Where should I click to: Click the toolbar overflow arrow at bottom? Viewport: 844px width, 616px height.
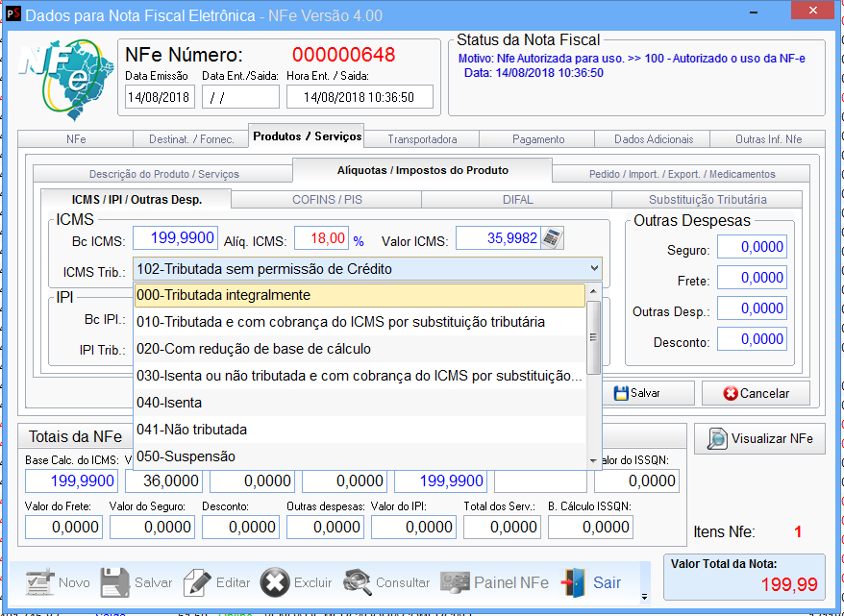(x=644, y=597)
